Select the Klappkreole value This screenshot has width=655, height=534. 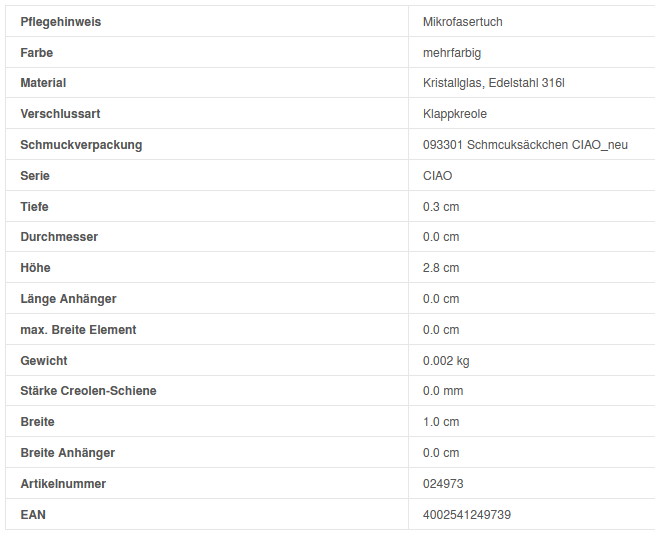point(455,114)
